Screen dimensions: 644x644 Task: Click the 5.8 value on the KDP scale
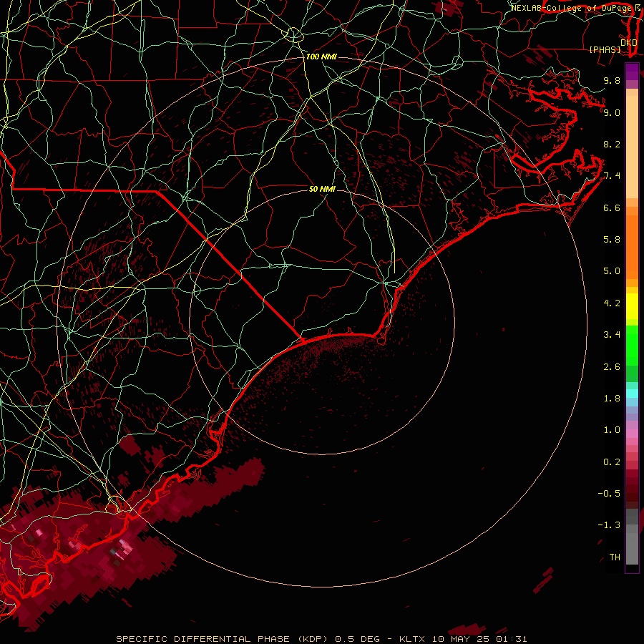612,240
